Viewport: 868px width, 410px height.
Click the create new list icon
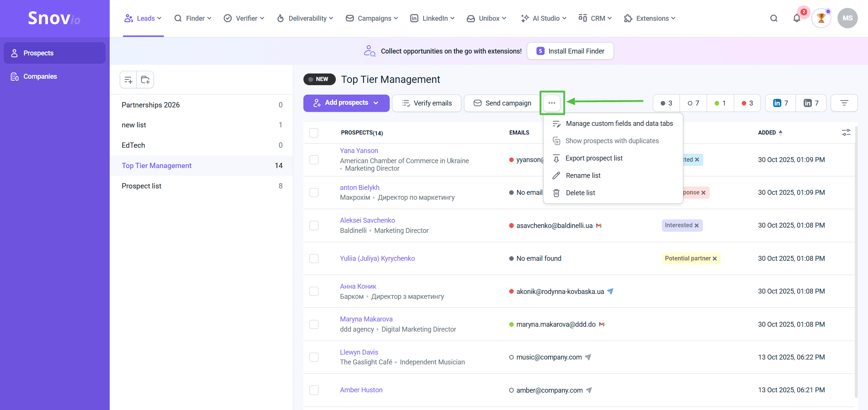pos(129,80)
